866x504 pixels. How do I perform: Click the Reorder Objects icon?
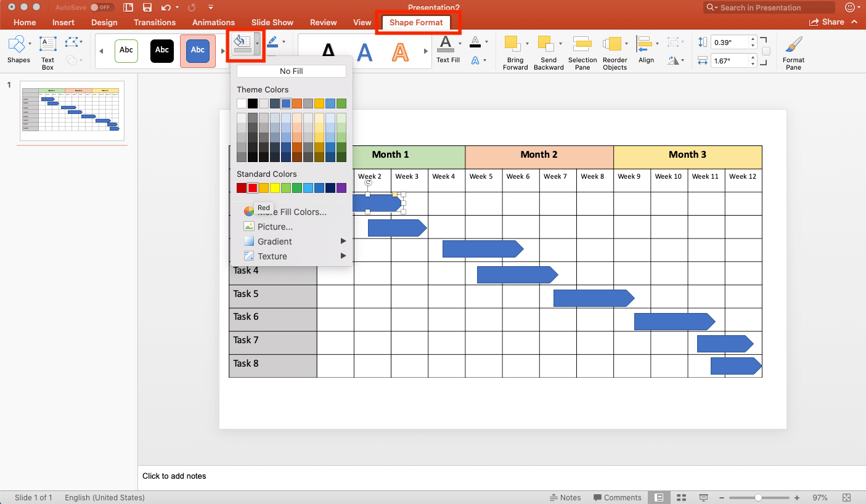[613, 44]
